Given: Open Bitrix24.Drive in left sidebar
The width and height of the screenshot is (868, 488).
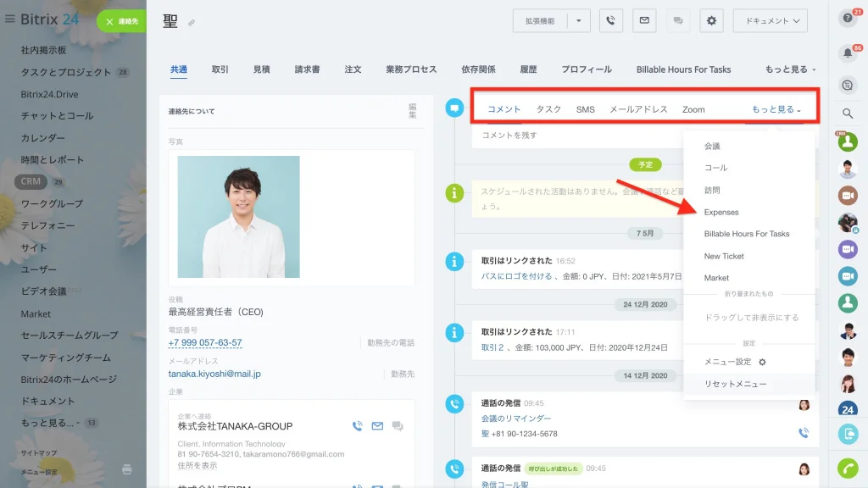Looking at the screenshot, I should (49, 94).
